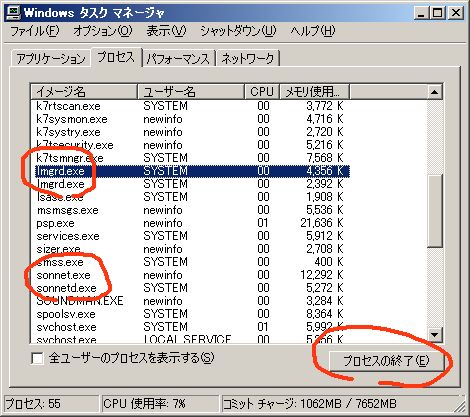
Task: Click the window resize grip corner
Action: coord(461,407)
